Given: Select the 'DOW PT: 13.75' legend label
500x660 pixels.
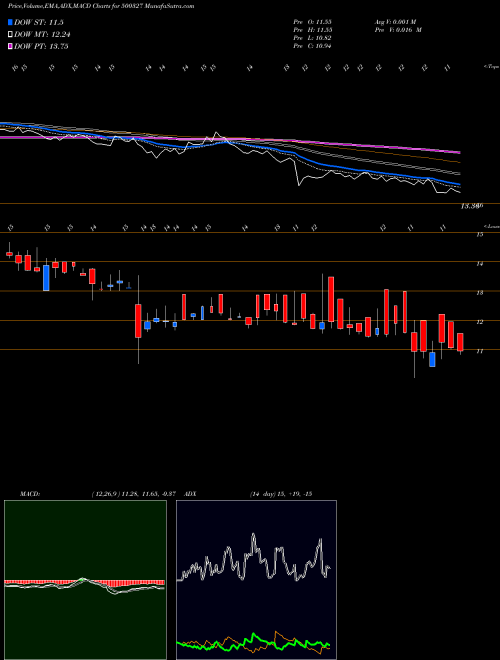Looking at the screenshot, I should tap(41, 46).
